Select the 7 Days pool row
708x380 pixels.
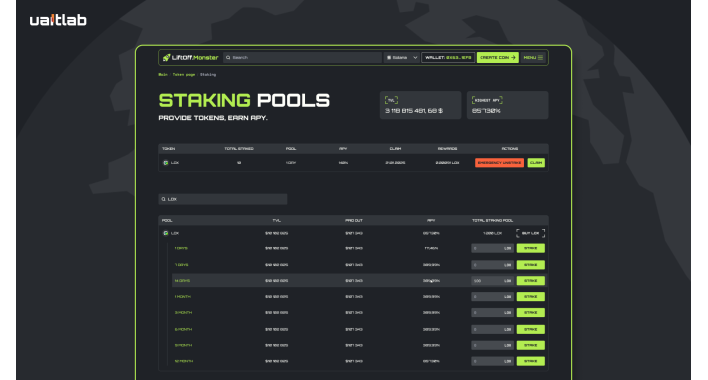tap(359, 265)
